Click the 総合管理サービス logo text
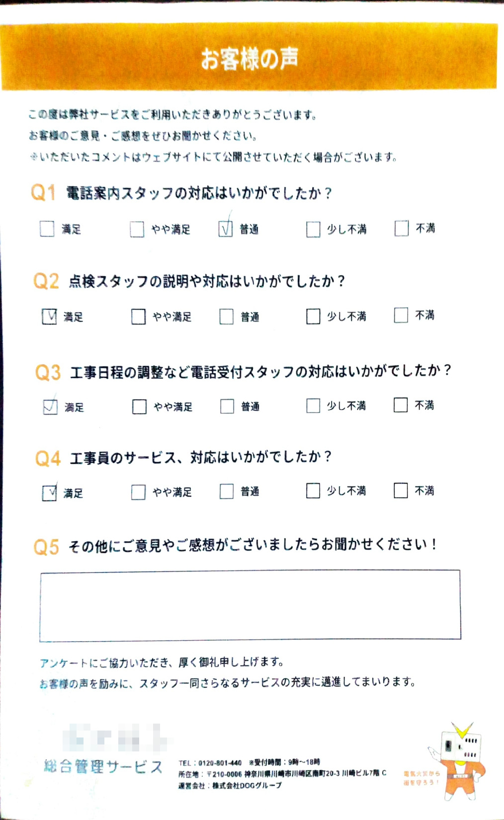The height and width of the screenshot is (820, 504). click(x=103, y=766)
